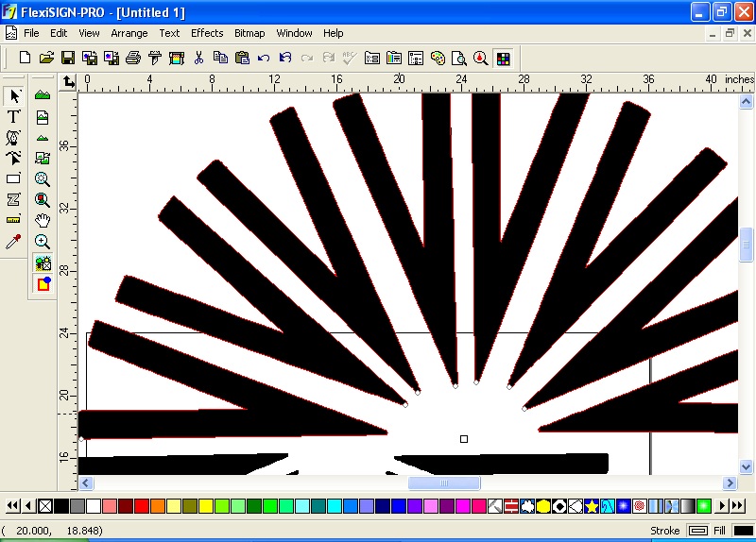Click the zoom-to-selection red magnifier tool
Viewport: 756px width, 542px height.
43,199
